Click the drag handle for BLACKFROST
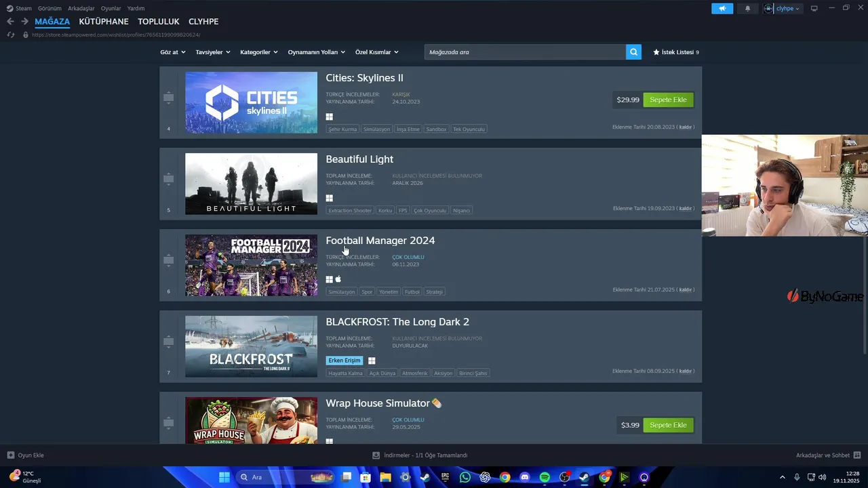Image resolution: width=868 pixels, height=488 pixels. (x=168, y=342)
